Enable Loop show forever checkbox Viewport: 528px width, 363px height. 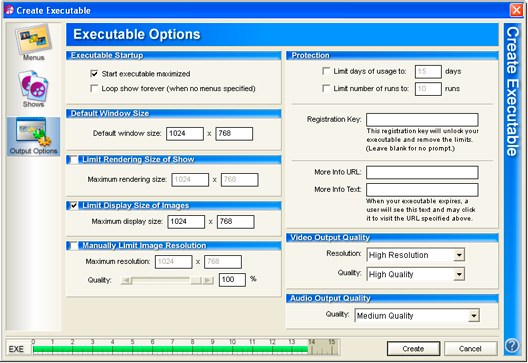pos(94,88)
